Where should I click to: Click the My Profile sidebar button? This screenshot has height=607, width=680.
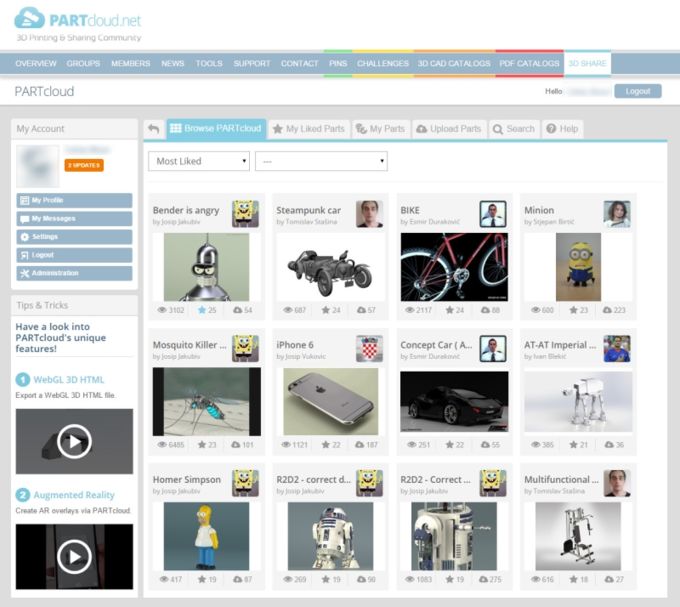tap(74, 200)
